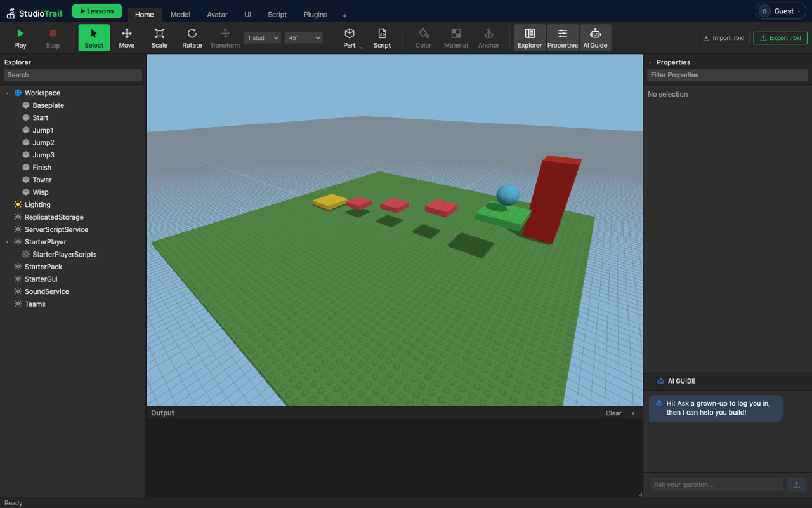The image size is (812, 508).
Task: Open the Avatar tab
Action: 217,15
